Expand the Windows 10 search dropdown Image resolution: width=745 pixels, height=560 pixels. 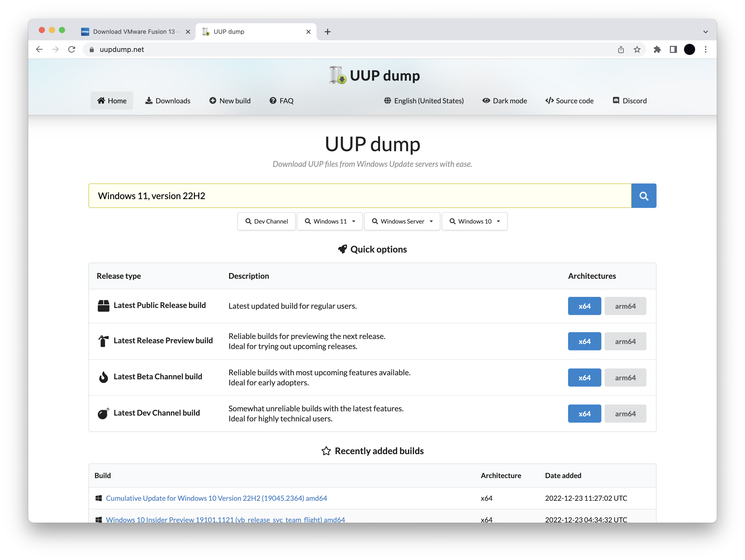pos(474,221)
